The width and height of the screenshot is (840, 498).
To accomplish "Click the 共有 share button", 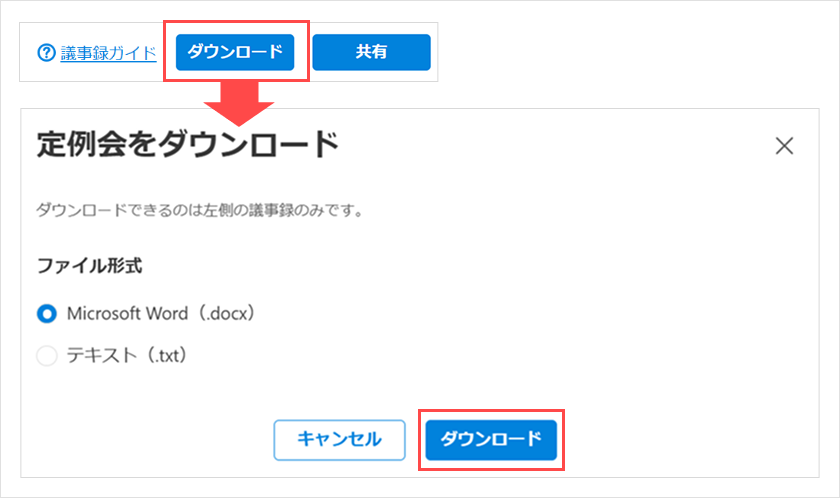I will point(371,53).
